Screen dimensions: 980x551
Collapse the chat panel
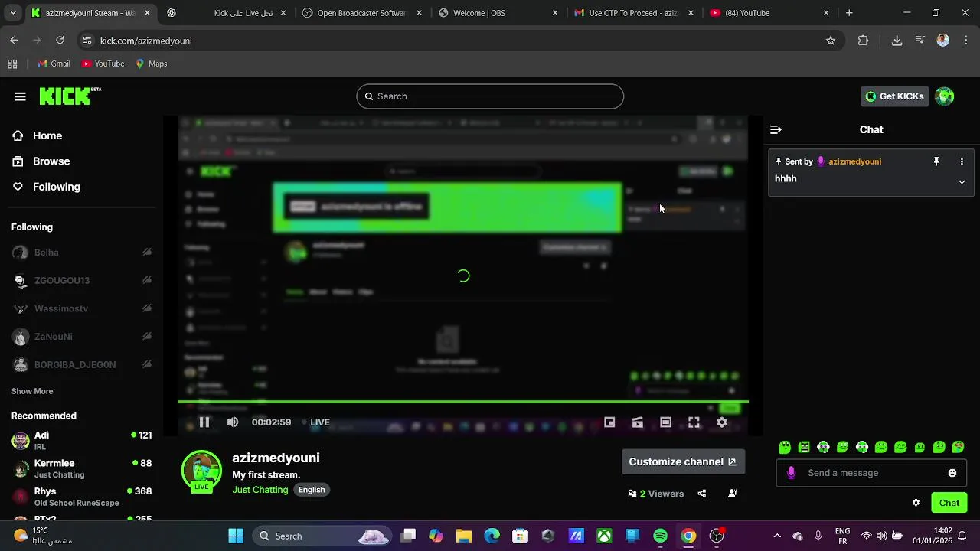coord(776,130)
